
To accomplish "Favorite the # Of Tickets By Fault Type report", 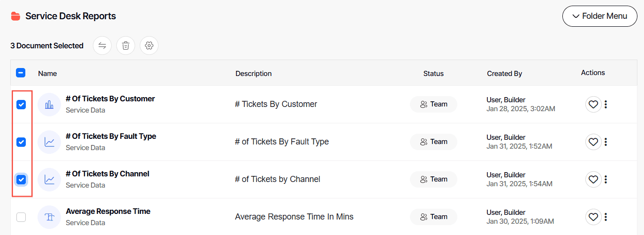I will click(x=593, y=142).
